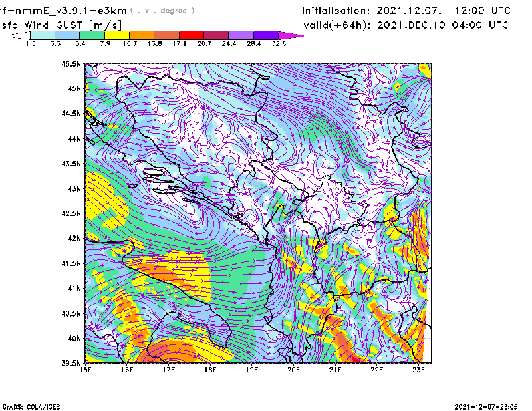Click the crimson 20.7–24.4 legend swatch

coord(216,35)
